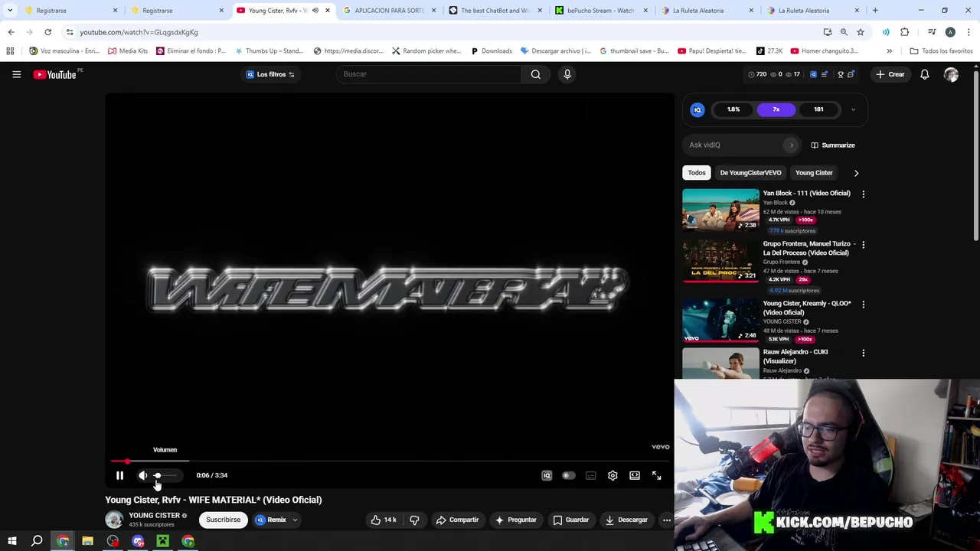Open the Crear menu button
The height and width of the screenshot is (551, 980).
[x=890, y=74]
